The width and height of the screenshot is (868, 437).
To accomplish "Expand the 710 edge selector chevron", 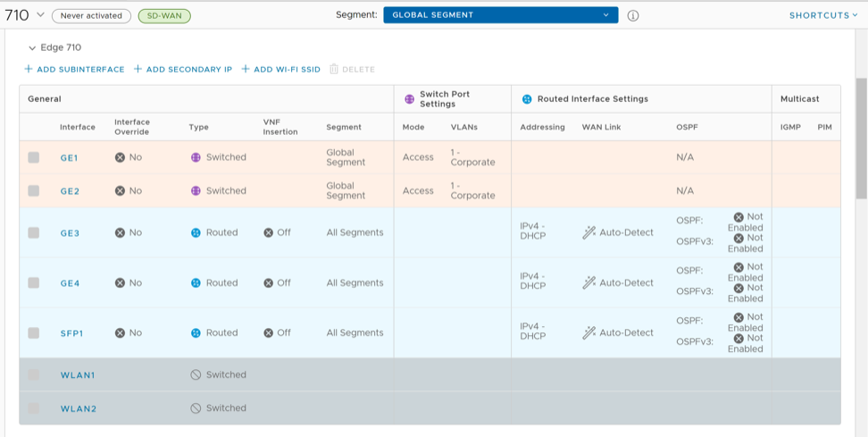I will [40, 15].
